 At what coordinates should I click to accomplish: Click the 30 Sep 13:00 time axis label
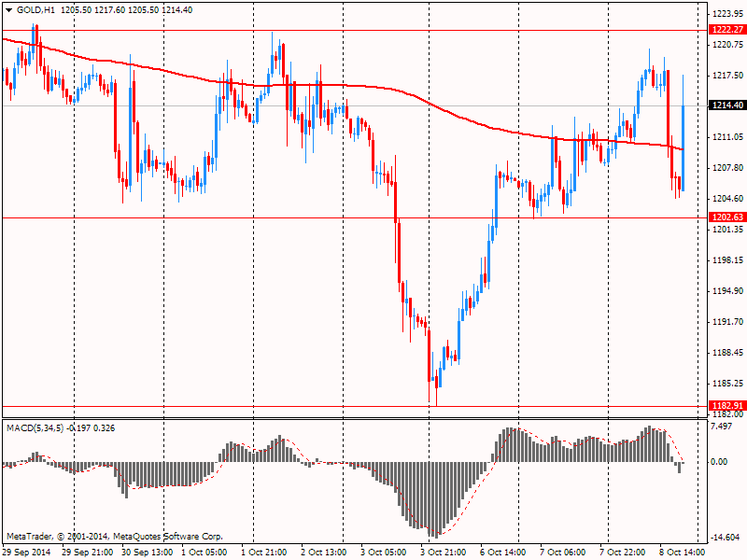click(147, 553)
